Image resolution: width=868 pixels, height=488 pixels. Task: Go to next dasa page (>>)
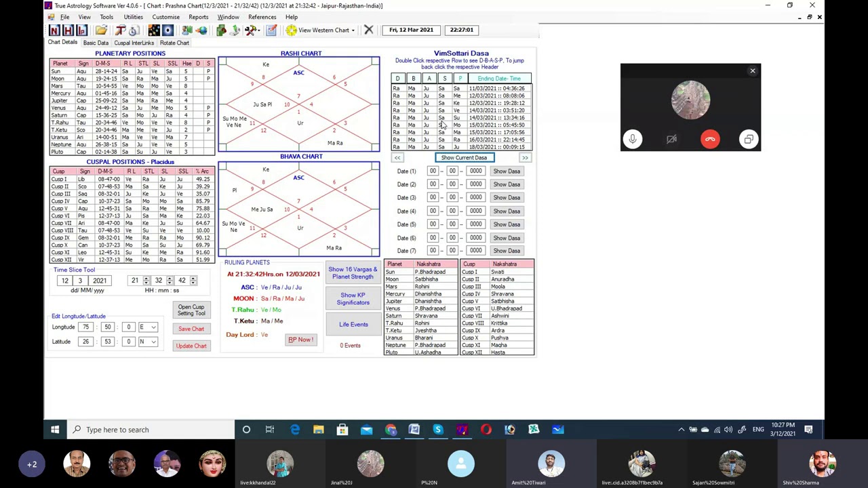pos(525,157)
